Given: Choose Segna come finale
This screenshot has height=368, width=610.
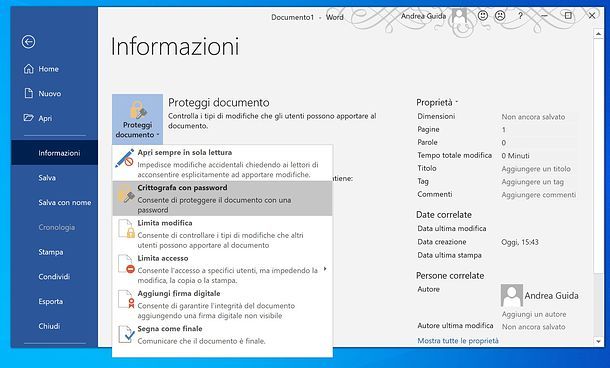Looking at the screenshot, I should click(222, 335).
